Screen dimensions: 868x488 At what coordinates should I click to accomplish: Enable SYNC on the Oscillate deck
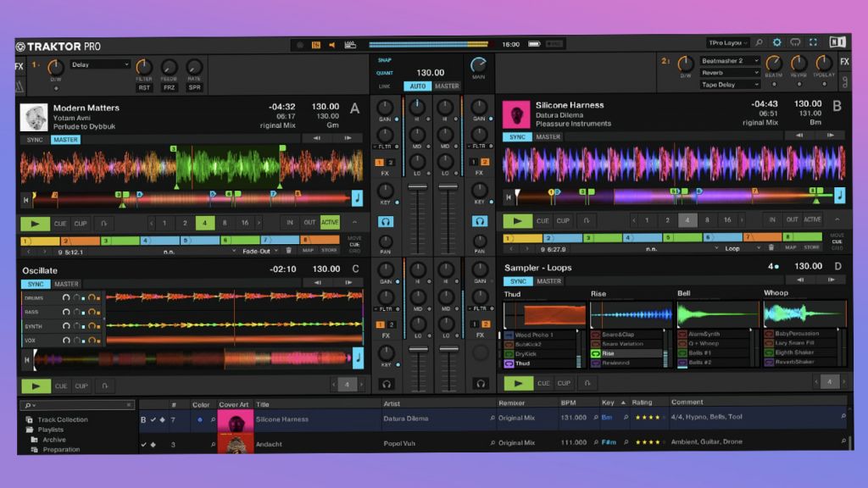pyautogui.click(x=35, y=284)
